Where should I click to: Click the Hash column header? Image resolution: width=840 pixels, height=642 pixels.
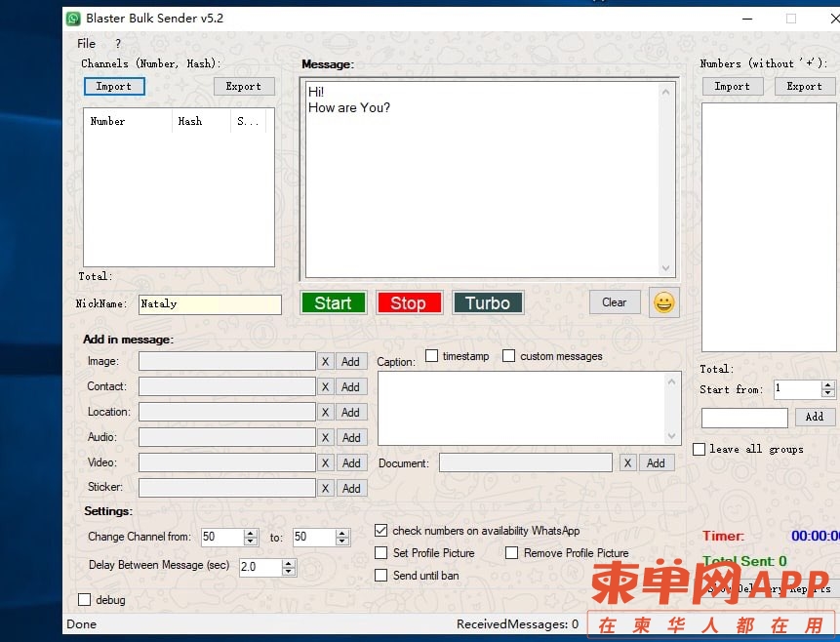(201, 122)
